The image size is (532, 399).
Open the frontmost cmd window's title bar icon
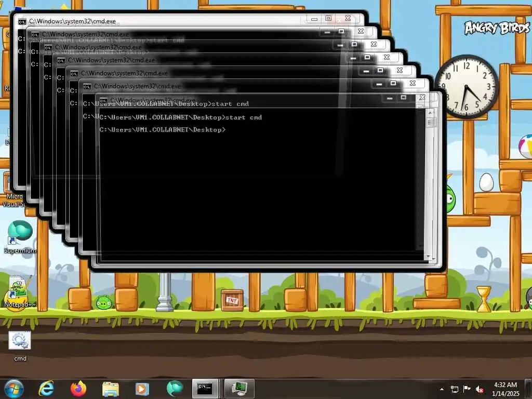pyautogui.click(x=104, y=101)
